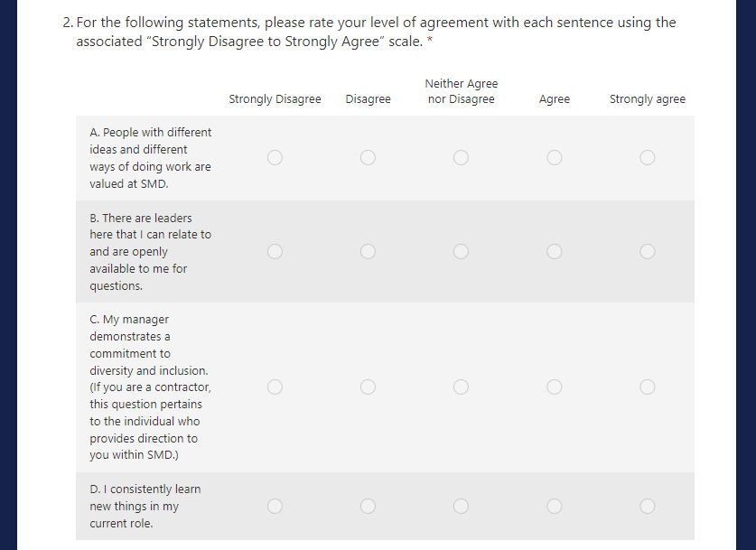Select Strongly Disagree for statement A
Viewport: 756px width, 550px height.
click(275, 158)
